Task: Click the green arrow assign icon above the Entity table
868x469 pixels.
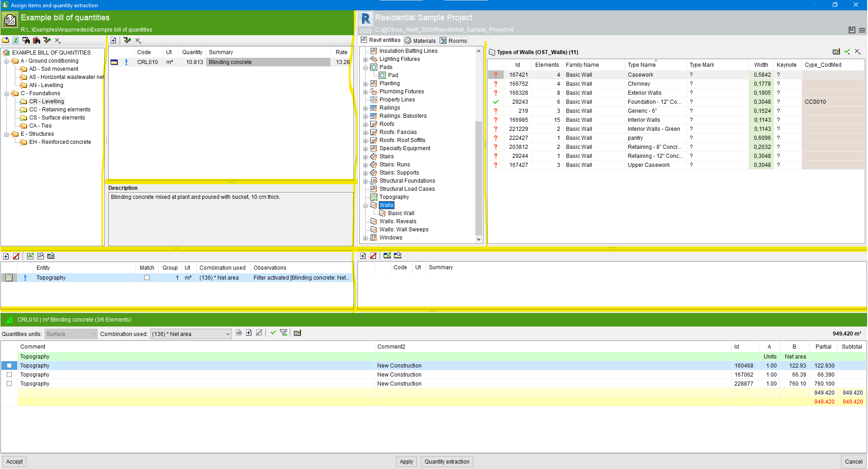Action: click(30, 256)
